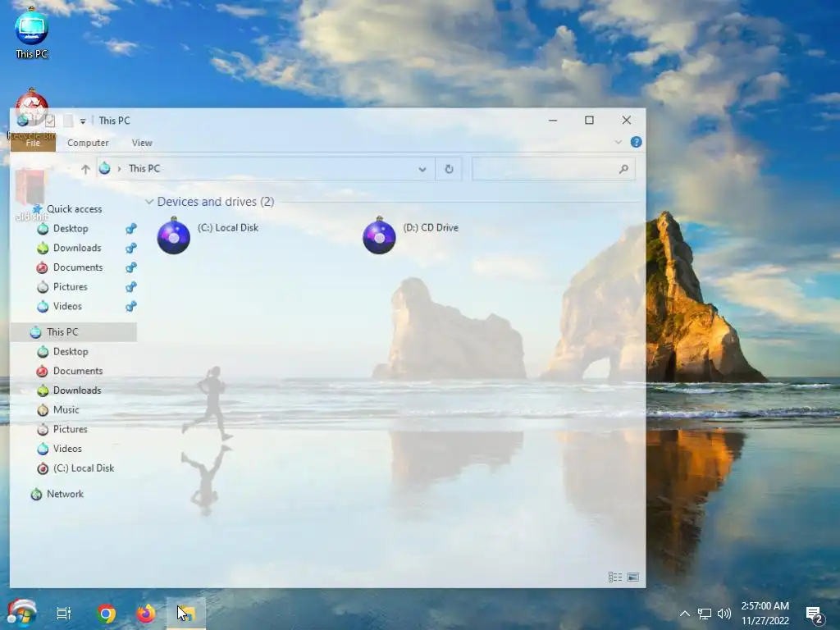Open the volume control in system tray
Viewport: 840px width, 630px height.
coord(724,614)
